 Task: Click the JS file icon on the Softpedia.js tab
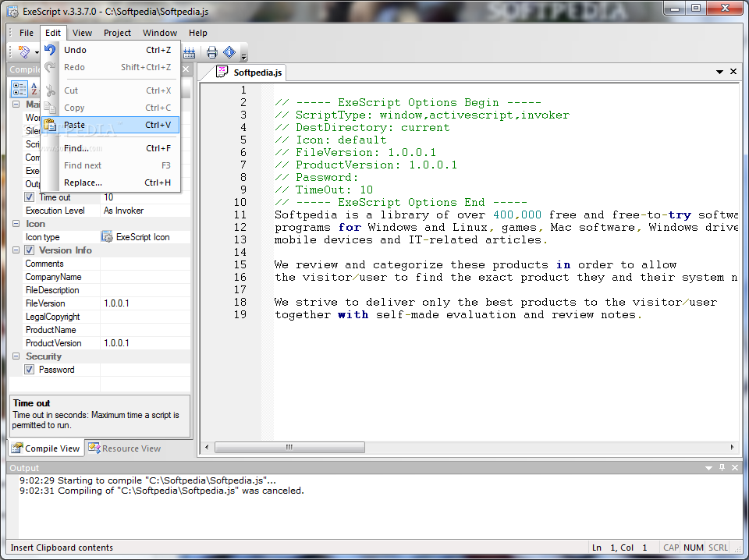tap(222, 72)
